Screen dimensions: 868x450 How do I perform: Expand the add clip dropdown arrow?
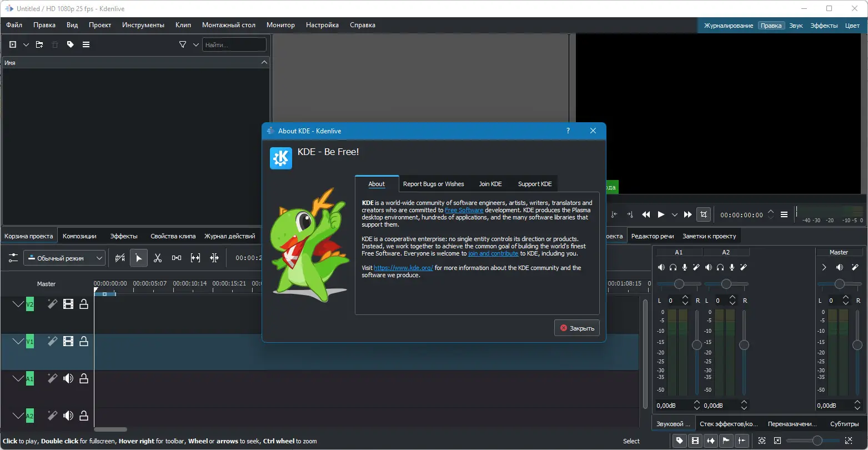tap(26, 44)
